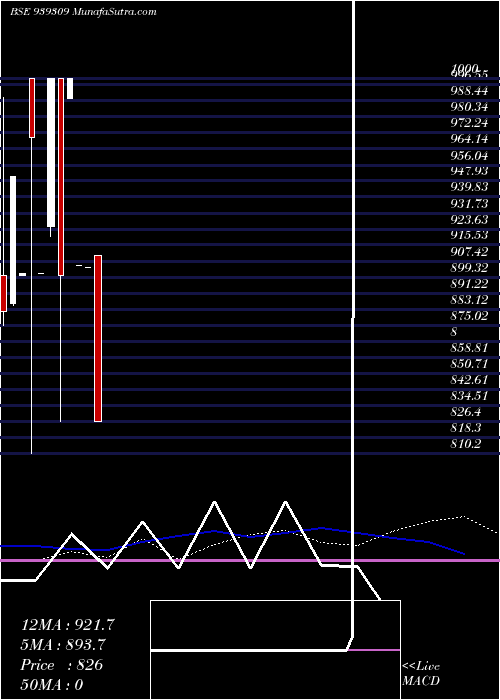
Task: Click the 875.02 price label
Action: click(x=469, y=316)
